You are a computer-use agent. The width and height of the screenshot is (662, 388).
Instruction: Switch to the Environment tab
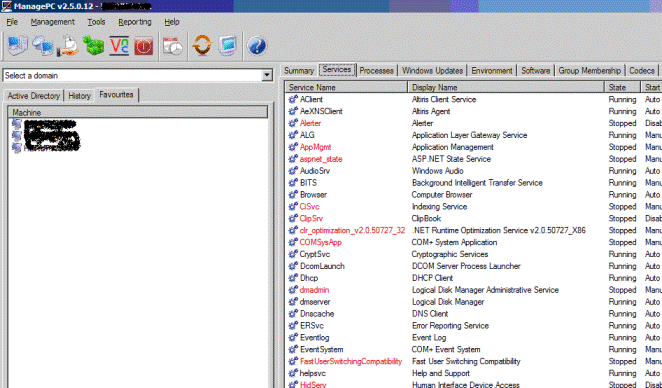492,71
